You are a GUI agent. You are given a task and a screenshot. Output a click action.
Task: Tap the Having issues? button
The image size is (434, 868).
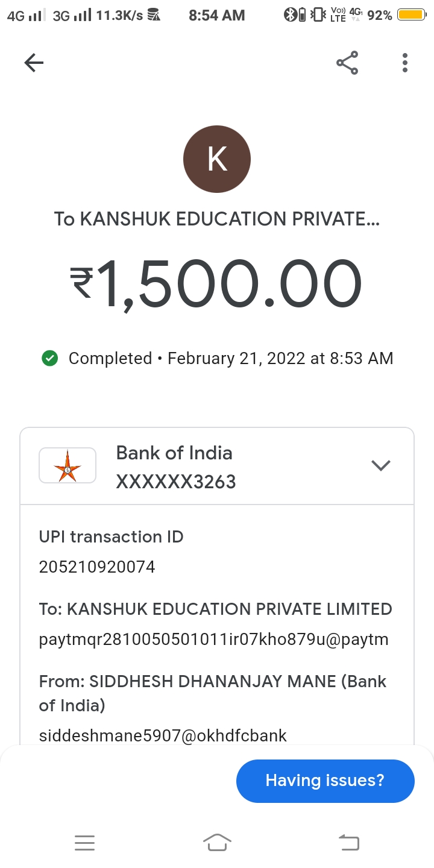(325, 781)
